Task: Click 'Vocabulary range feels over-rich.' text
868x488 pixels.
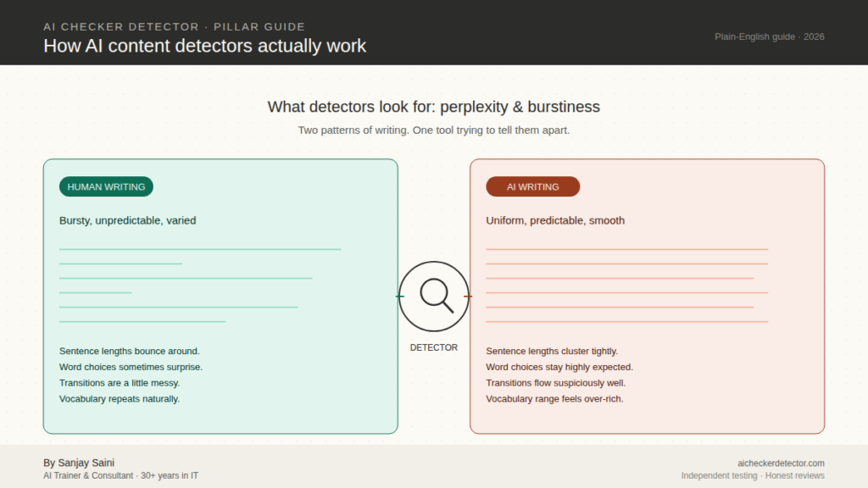Action: (x=554, y=399)
